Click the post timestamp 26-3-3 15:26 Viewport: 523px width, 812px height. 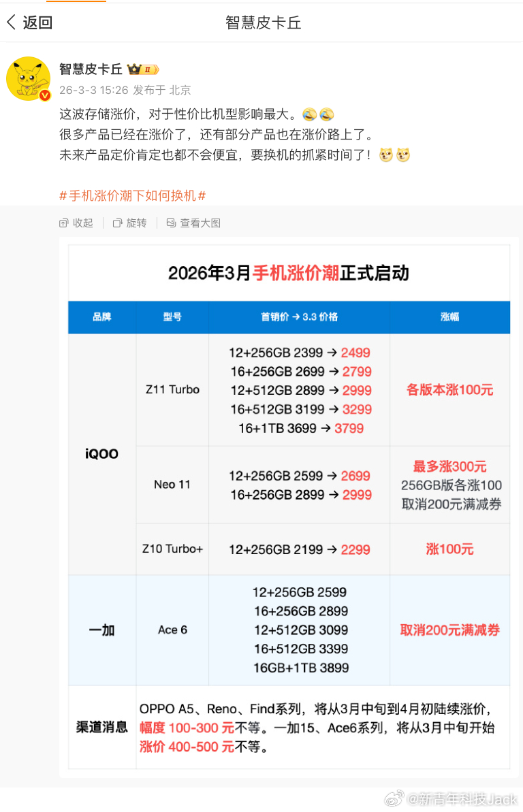[x=93, y=90]
